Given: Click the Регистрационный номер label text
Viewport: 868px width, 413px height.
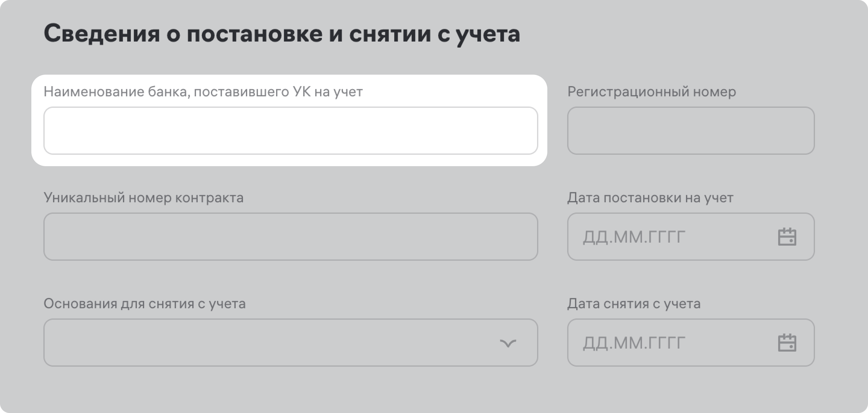Looking at the screenshot, I should (x=652, y=92).
